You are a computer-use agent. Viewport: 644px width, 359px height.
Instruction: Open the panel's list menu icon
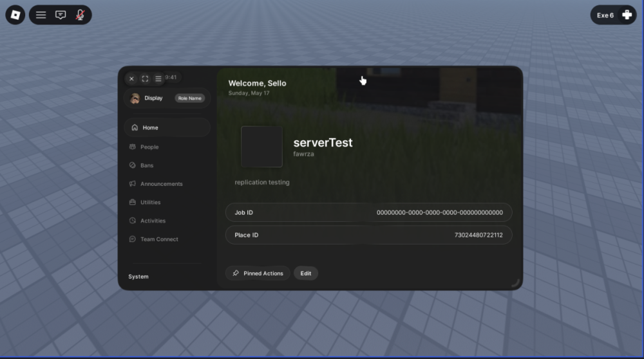[158, 78]
